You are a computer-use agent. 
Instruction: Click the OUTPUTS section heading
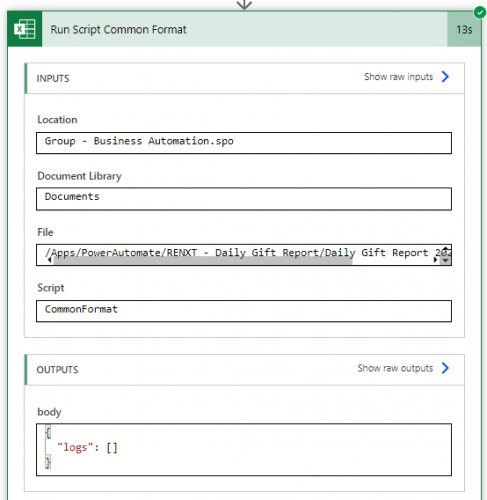click(57, 370)
